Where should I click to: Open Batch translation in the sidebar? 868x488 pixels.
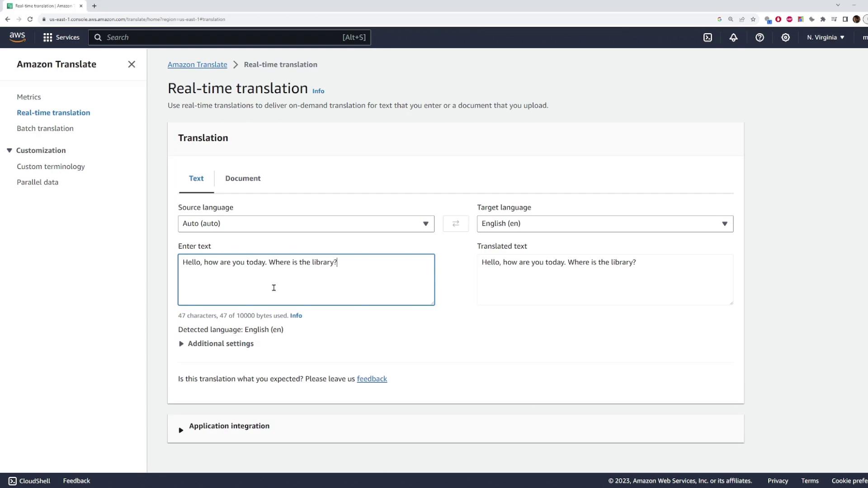tap(45, 128)
